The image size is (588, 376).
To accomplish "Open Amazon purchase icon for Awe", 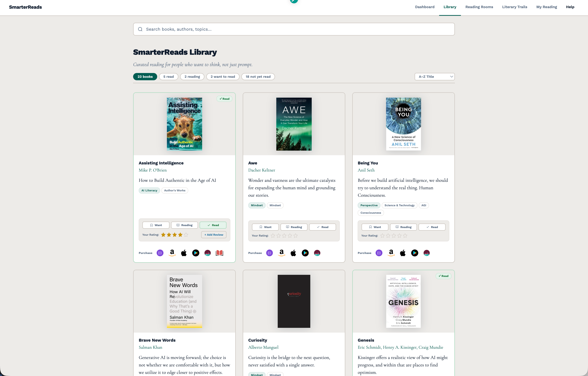I will (281, 253).
